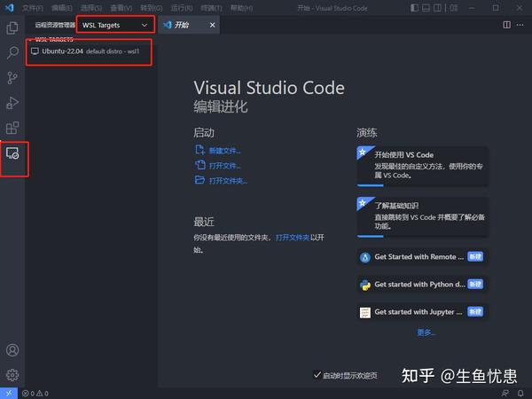Screen dimensions: 532x399
Task: Open the 文件(F) menu
Action: [x=32, y=8]
